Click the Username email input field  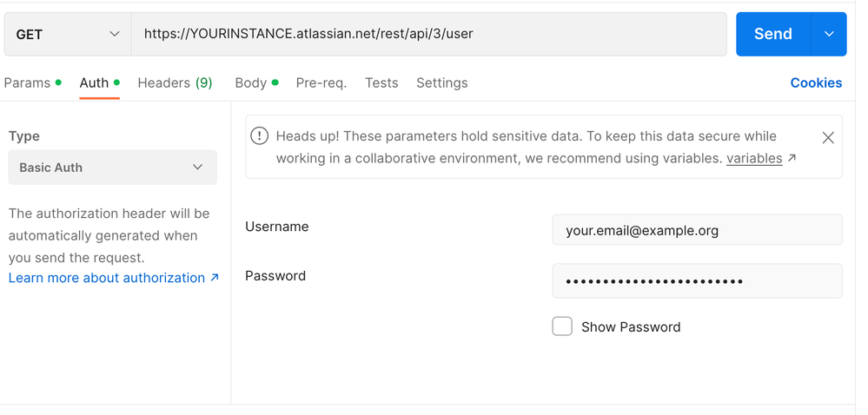coord(697,230)
